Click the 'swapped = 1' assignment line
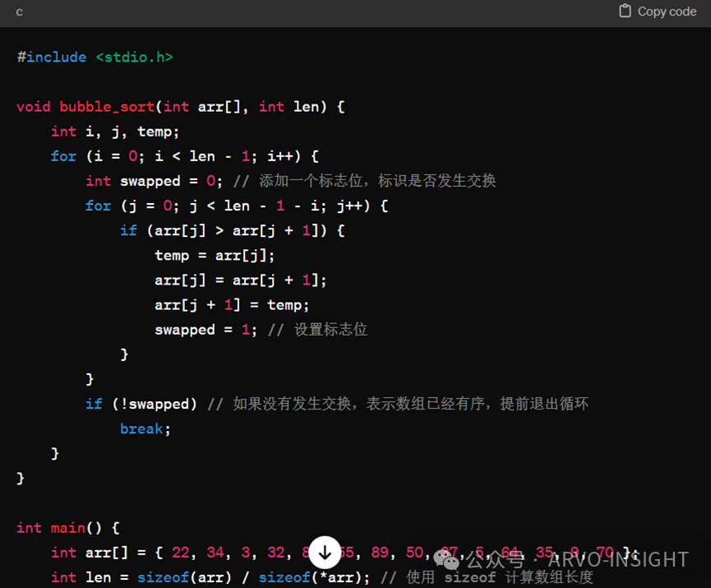 tap(205, 330)
